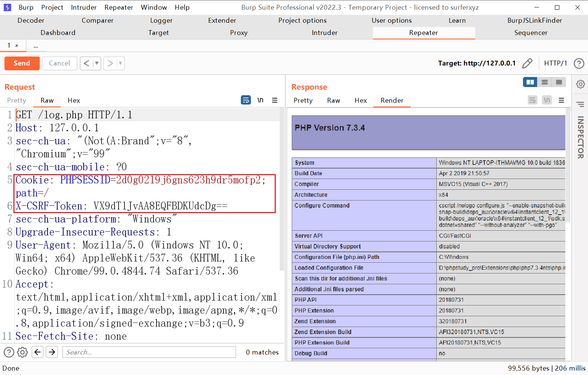Open the Repeater menu
This screenshot has height=375, width=588.
coord(119,7)
